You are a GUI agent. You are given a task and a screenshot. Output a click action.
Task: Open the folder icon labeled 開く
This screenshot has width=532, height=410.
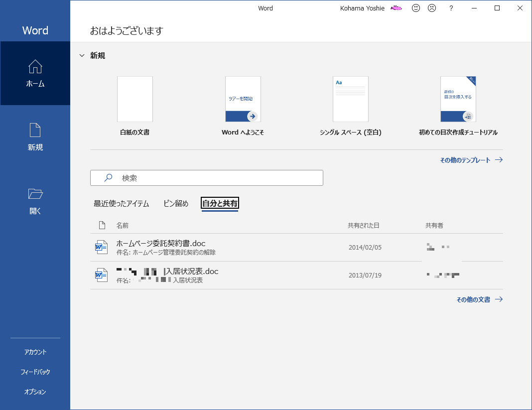point(35,193)
